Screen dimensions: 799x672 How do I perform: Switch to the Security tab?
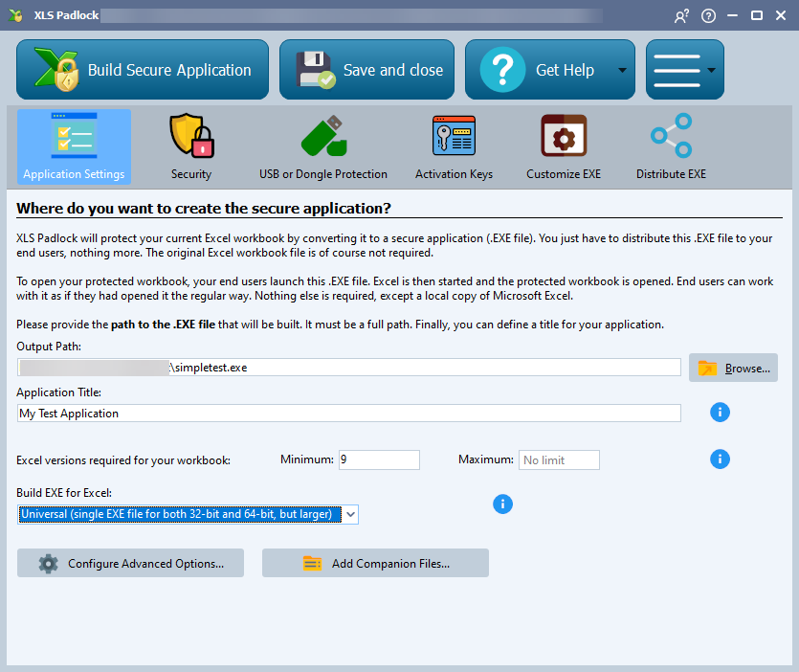point(191,146)
